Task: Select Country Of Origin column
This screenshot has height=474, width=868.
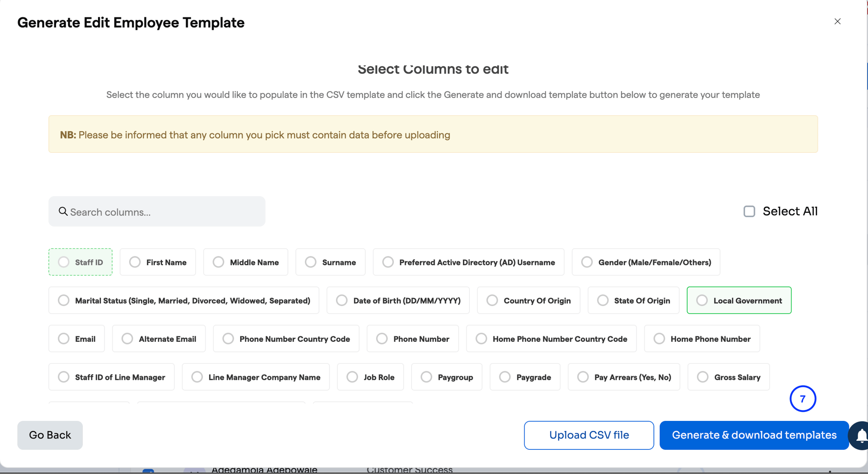Action: [x=529, y=300]
